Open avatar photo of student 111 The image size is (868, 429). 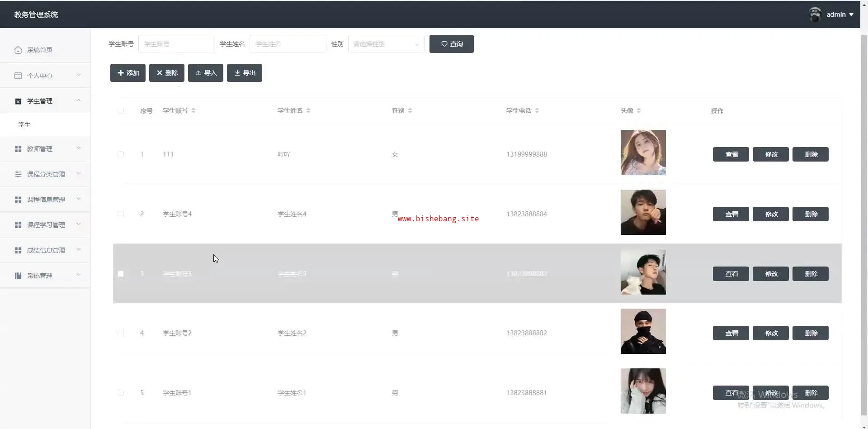point(643,153)
